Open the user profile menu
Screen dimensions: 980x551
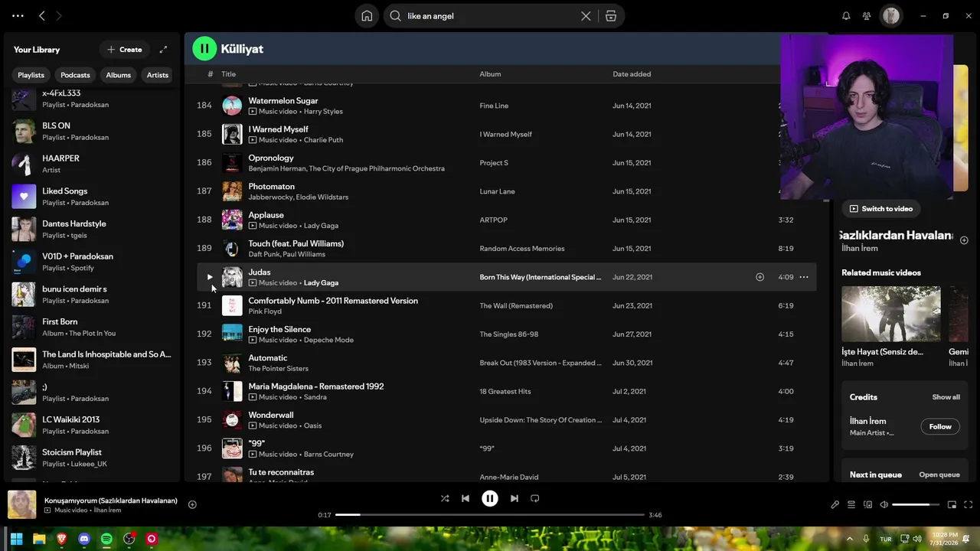(x=891, y=16)
